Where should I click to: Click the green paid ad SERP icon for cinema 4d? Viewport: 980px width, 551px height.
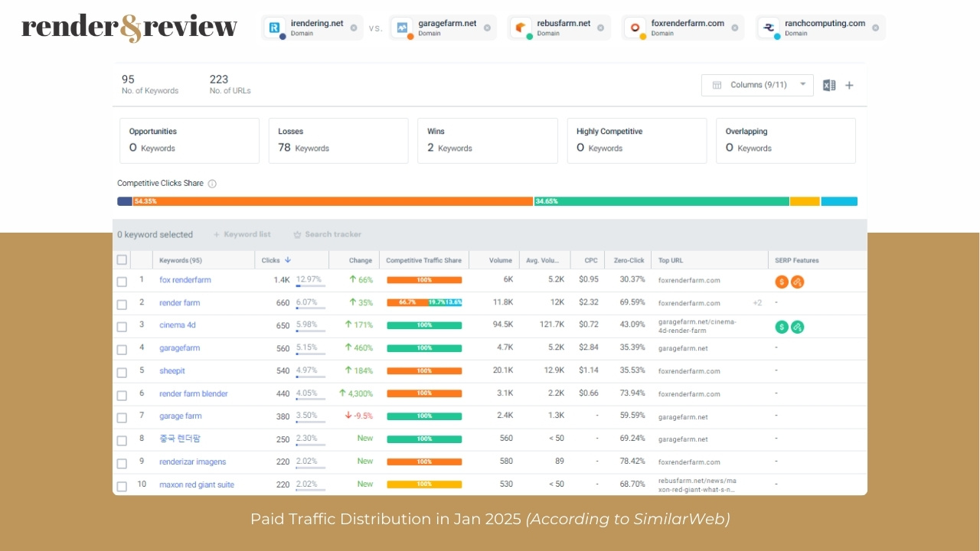point(782,327)
